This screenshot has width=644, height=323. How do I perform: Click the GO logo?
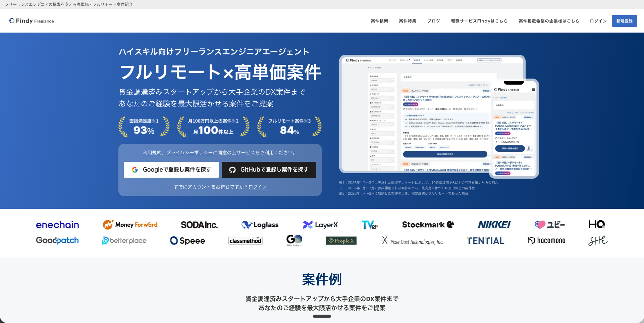294,240
